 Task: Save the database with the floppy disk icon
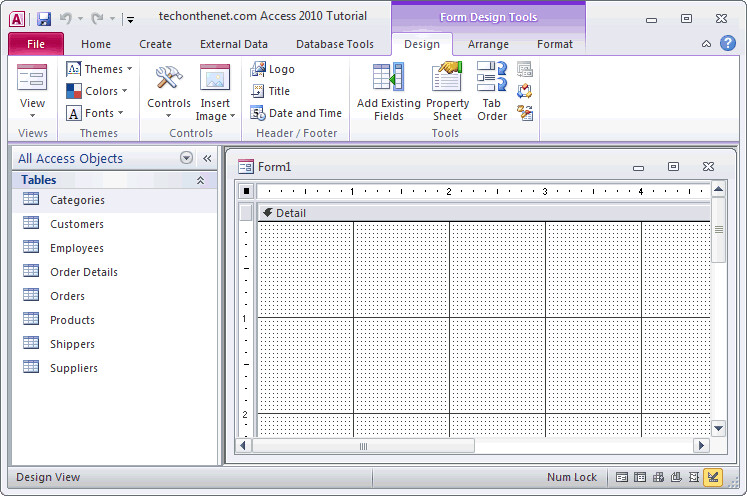[x=44, y=19]
